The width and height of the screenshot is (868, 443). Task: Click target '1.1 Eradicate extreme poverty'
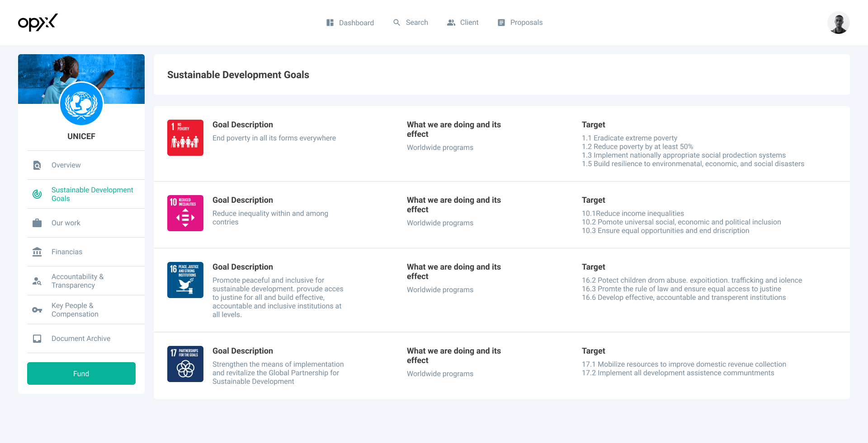click(x=629, y=138)
